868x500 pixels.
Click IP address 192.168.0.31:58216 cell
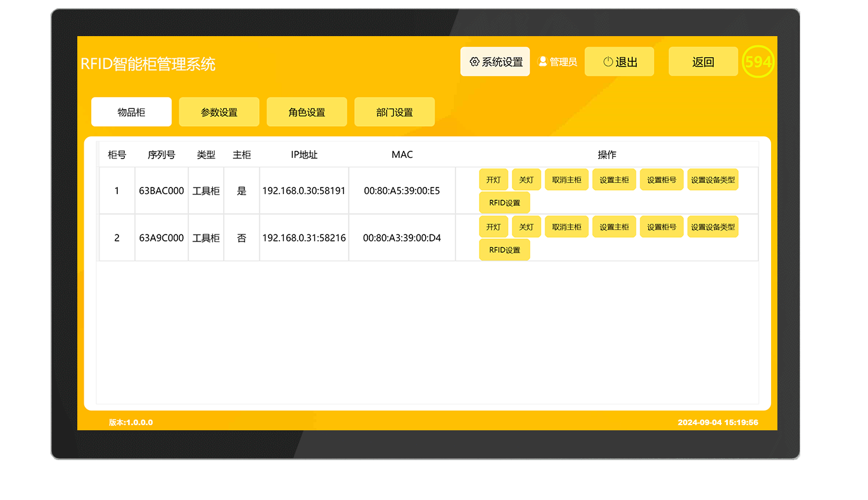tap(304, 238)
